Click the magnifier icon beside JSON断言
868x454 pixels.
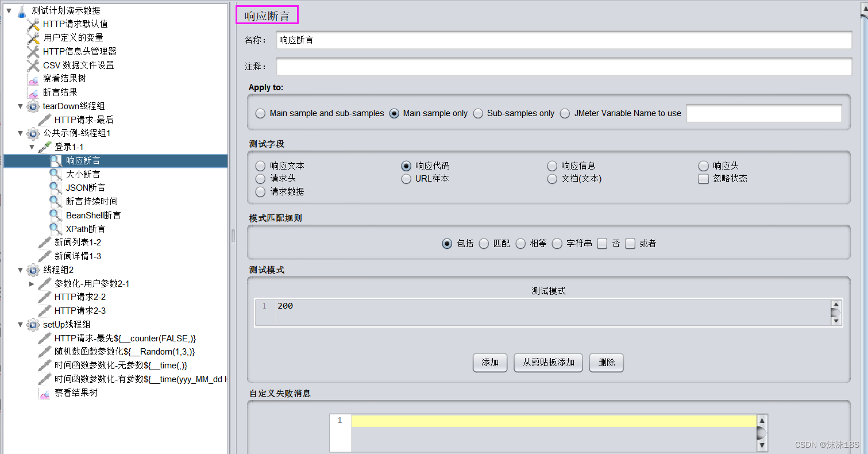click(56, 188)
